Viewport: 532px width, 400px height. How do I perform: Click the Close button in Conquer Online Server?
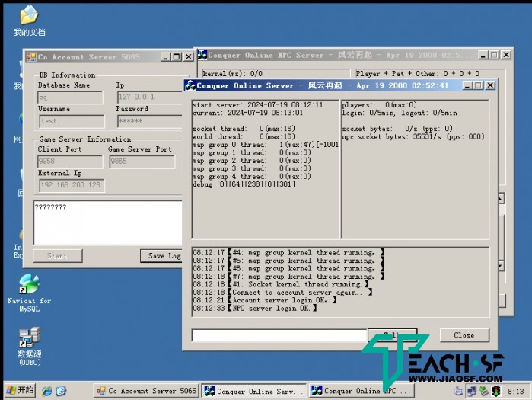click(x=464, y=335)
